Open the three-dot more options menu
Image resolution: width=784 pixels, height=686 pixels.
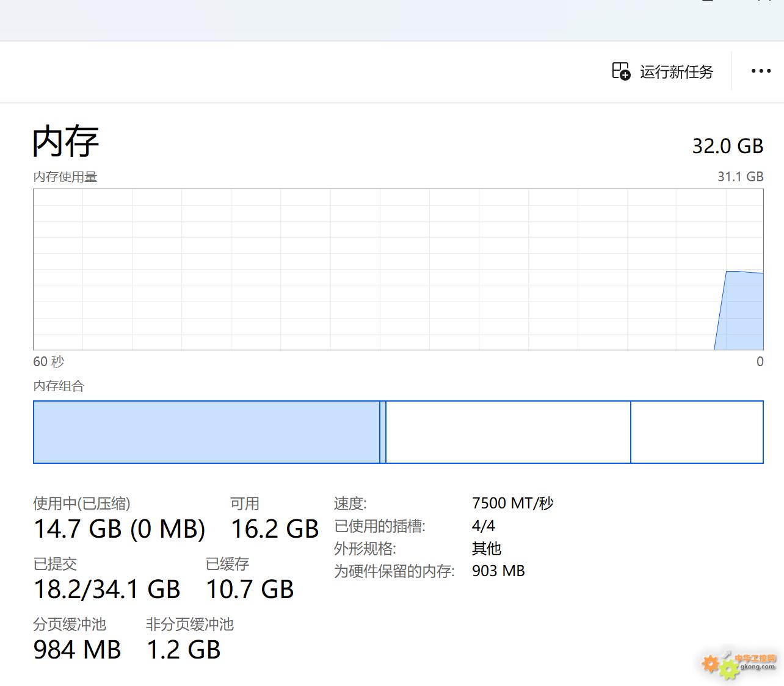(761, 71)
